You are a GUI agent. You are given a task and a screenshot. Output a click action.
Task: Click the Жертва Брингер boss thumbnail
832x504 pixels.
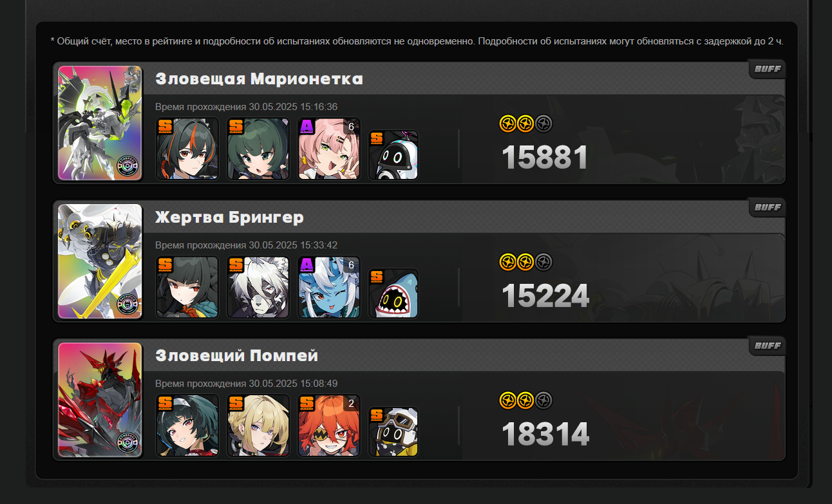(100, 261)
